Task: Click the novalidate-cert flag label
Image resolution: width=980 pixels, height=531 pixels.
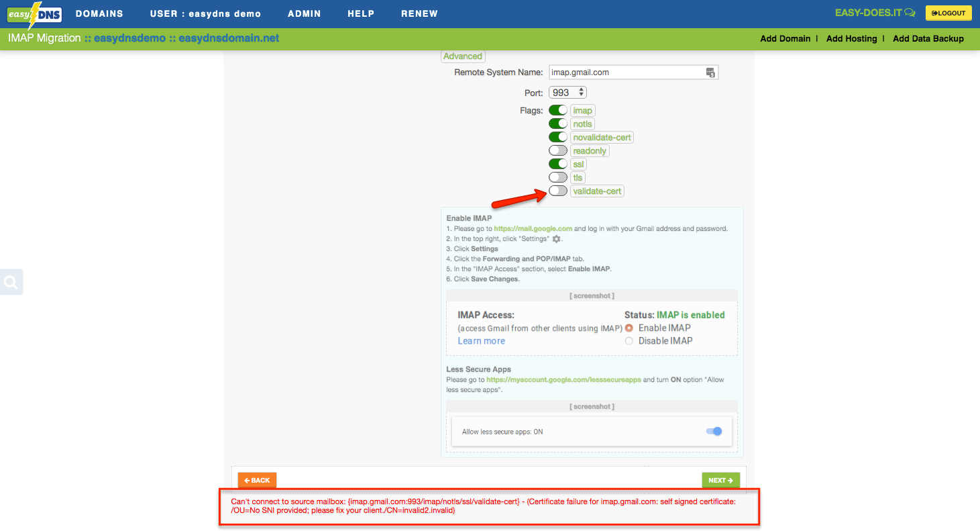Action: (x=602, y=137)
